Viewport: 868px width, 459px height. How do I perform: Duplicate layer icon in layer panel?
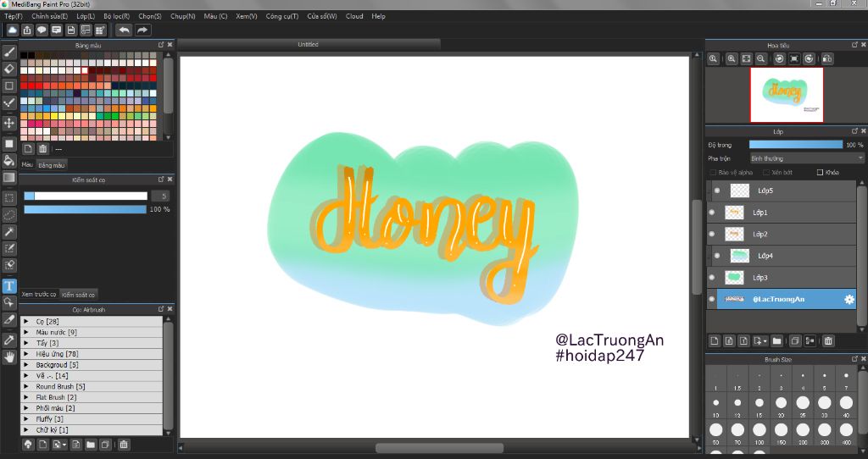pyautogui.click(x=795, y=340)
